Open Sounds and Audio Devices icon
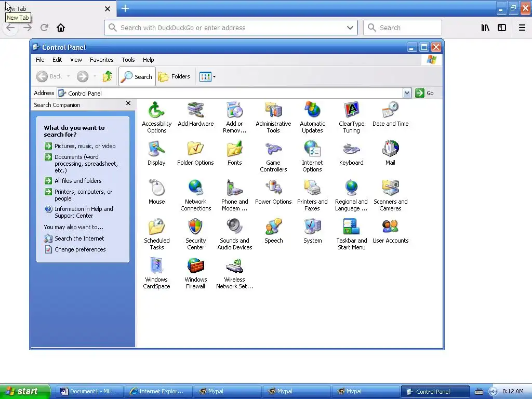 click(x=234, y=234)
